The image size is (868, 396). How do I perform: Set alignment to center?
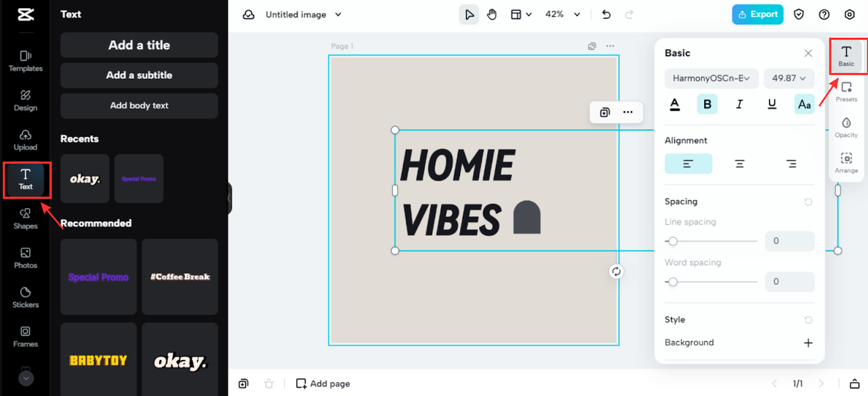(740, 163)
